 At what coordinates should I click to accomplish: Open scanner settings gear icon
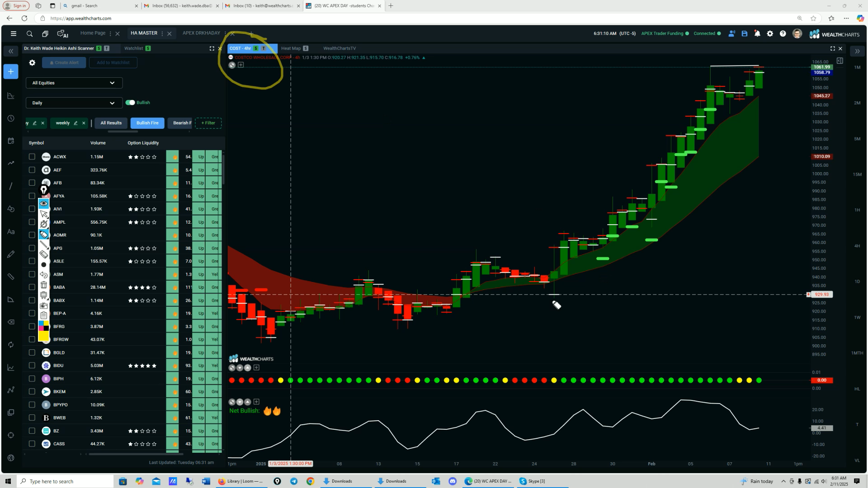[32, 63]
